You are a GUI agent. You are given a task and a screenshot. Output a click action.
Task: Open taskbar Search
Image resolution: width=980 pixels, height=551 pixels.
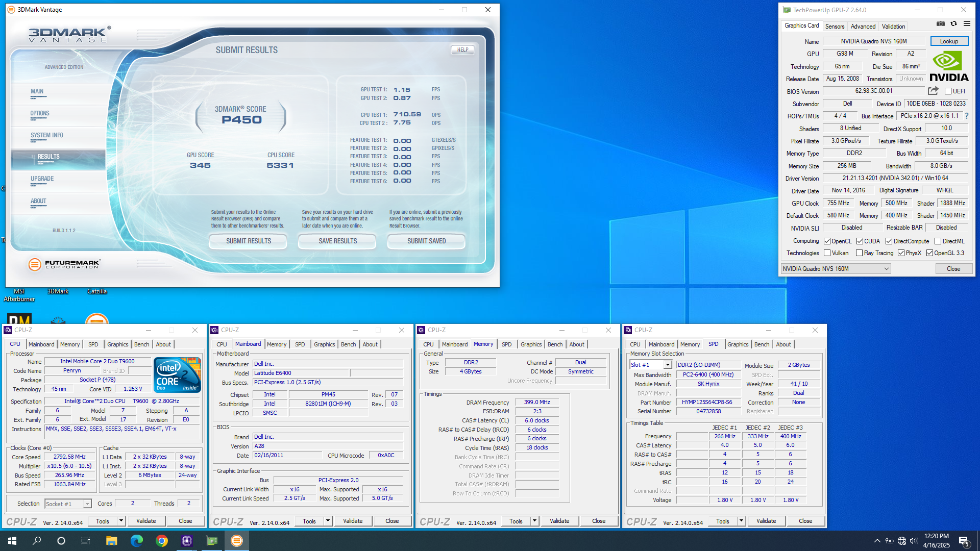(37, 541)
